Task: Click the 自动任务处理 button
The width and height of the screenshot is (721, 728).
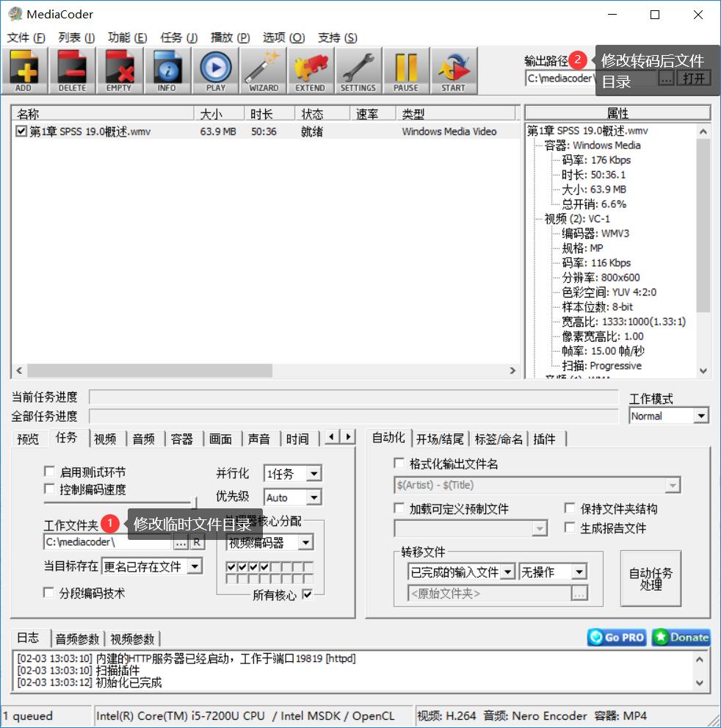Action: 651,579
